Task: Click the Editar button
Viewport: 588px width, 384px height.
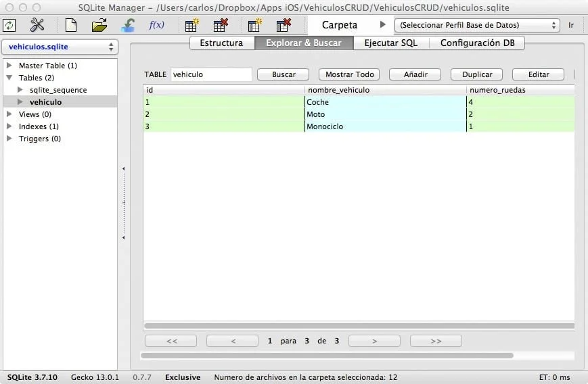Action: coord(539,74)
